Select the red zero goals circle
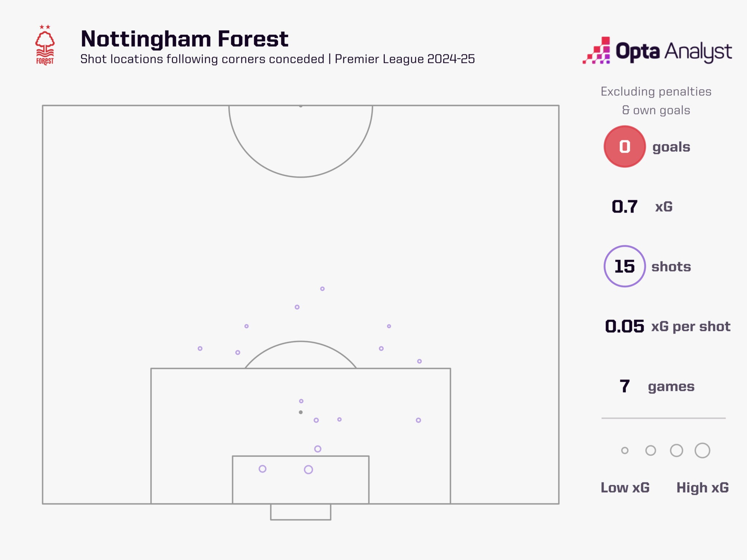 [624, 147]
